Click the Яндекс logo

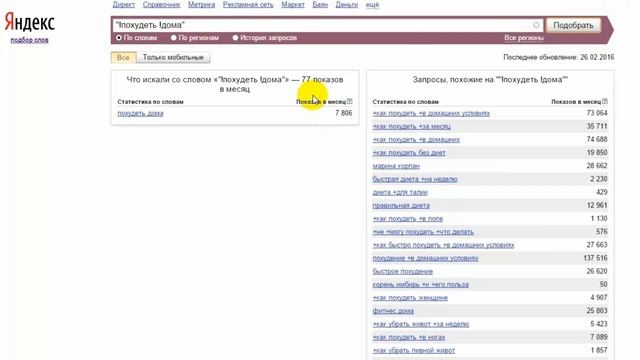29,22
